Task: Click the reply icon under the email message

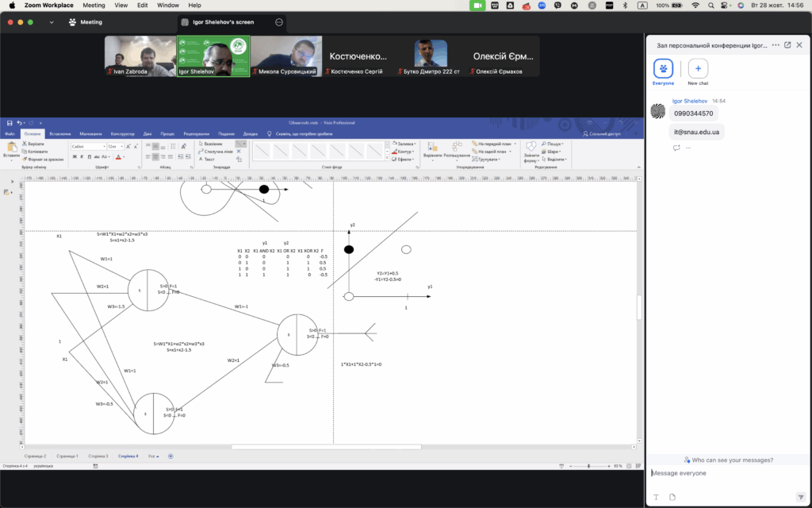Action: click(x=676, y=148)
